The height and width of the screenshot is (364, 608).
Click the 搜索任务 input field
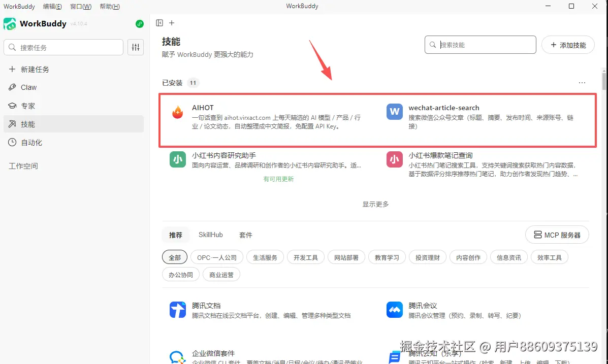63,47
